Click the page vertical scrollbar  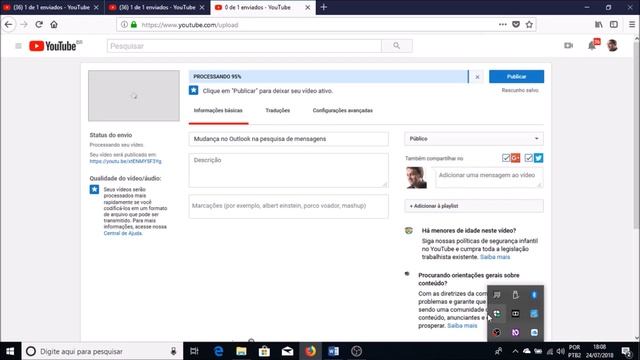[x=636, y=135]
